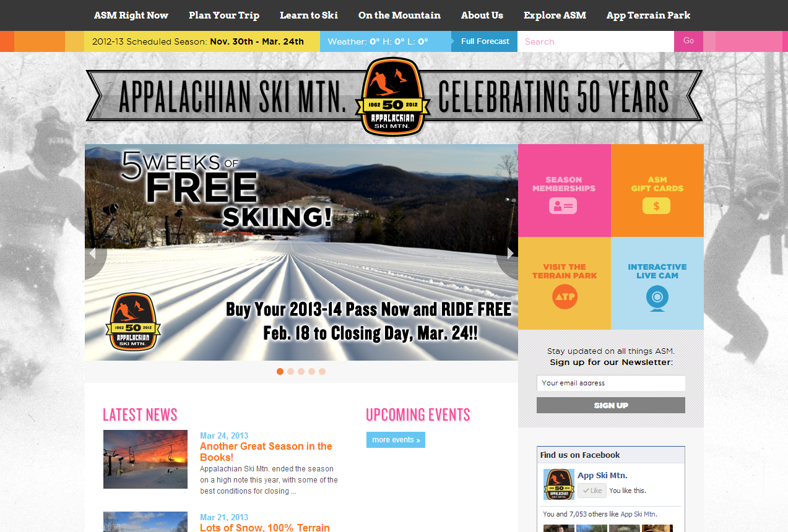
Task: View the Full Forecast link
Action: [485, 41]
